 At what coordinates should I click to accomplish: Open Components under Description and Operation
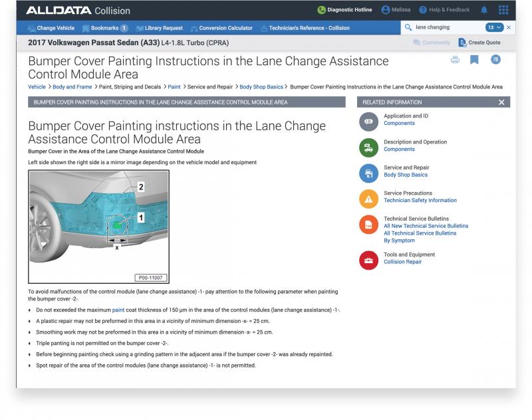coord(400,149)
